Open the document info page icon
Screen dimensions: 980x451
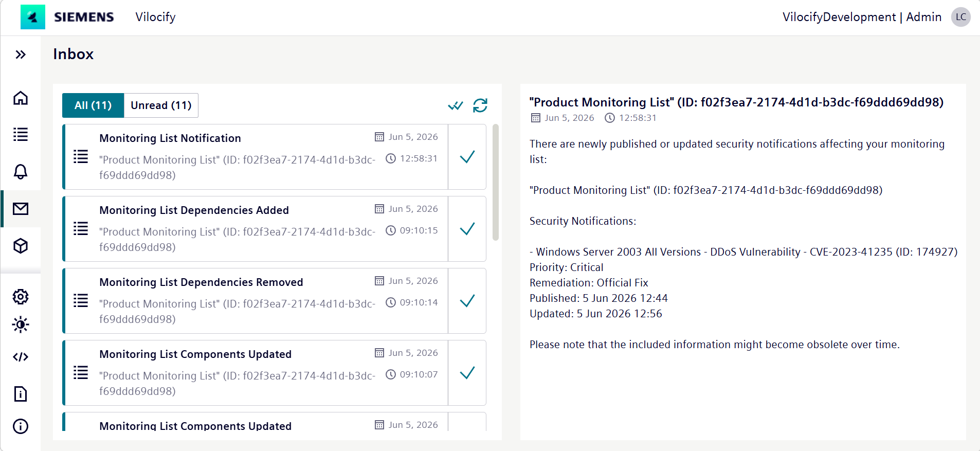(21, 394)
